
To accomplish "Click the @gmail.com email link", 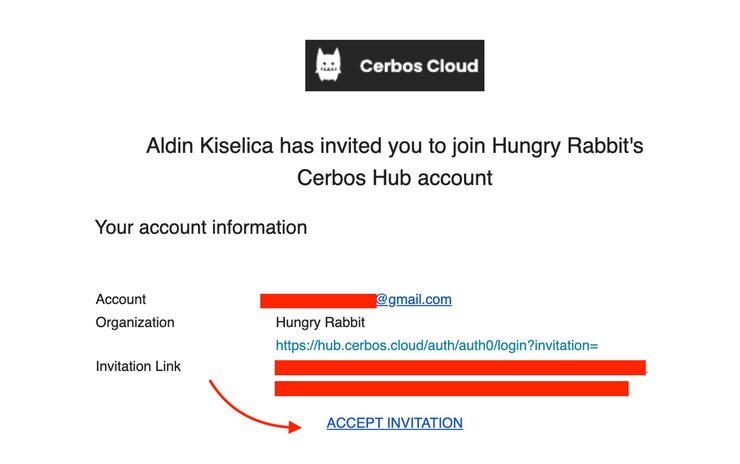I will [x=414, y=299].
